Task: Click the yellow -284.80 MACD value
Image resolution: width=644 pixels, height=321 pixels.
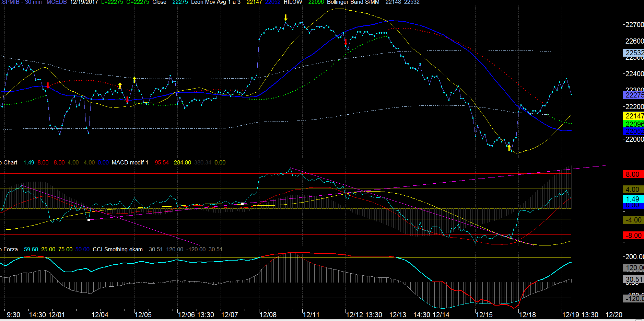Action: [x=182, y=162]
